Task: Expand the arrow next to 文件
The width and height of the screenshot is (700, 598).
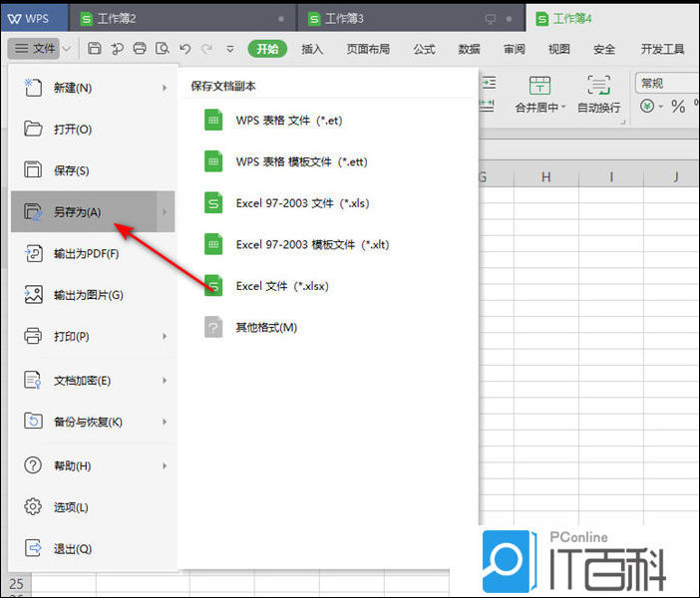Action: pos(66,49)
